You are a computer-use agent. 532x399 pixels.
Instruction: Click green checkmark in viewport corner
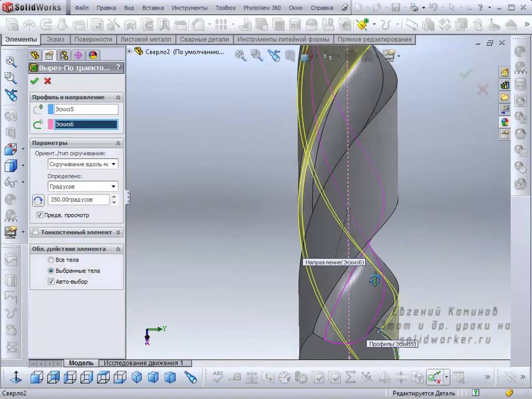point(465,74)
